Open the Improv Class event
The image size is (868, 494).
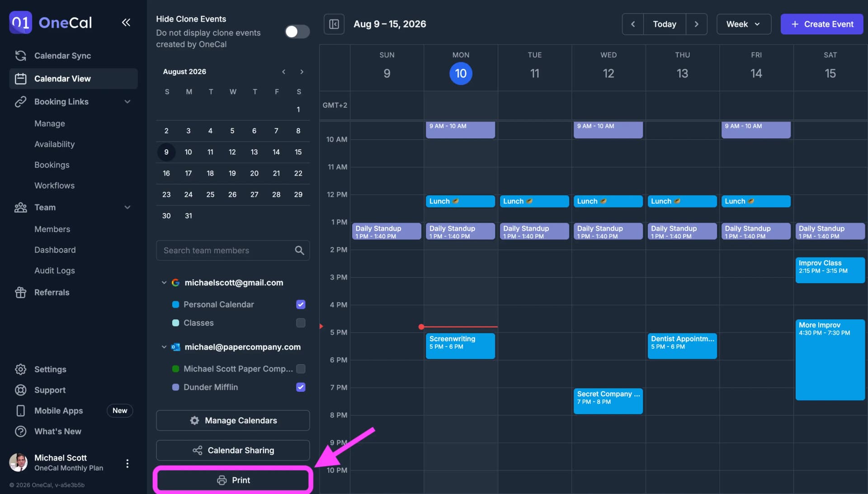830,270
